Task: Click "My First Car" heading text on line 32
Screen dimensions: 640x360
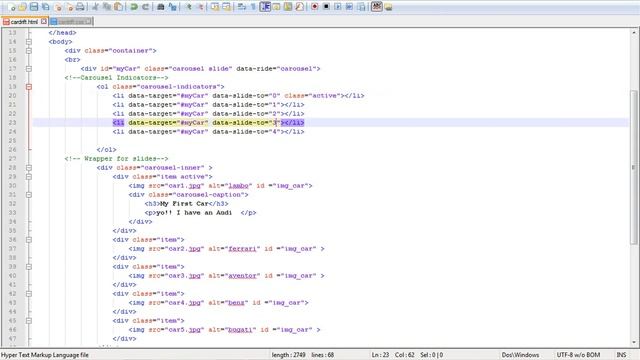Action: 184,204
